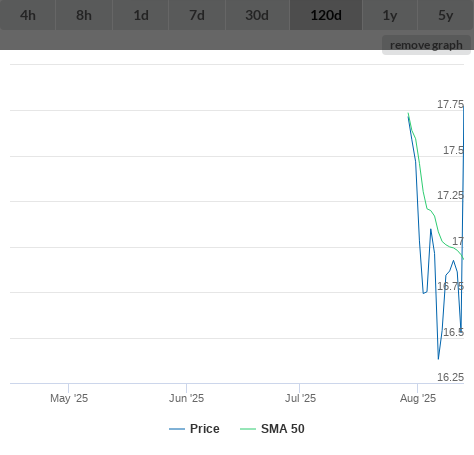Select the 4h time range tab
474x455 pixels.
pyautogui.click(x=28, y=15)
